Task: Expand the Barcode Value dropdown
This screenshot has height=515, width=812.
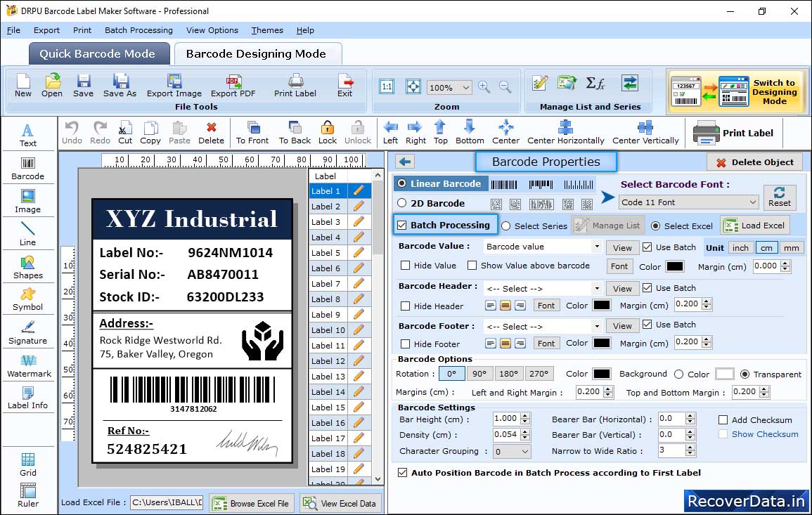Action: tap(597, 247)
